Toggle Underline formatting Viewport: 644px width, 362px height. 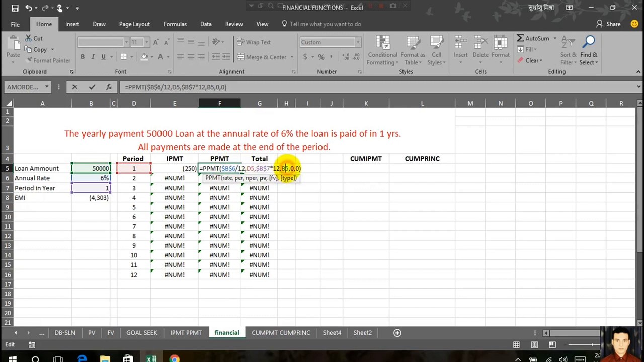(x=103, y=57)
